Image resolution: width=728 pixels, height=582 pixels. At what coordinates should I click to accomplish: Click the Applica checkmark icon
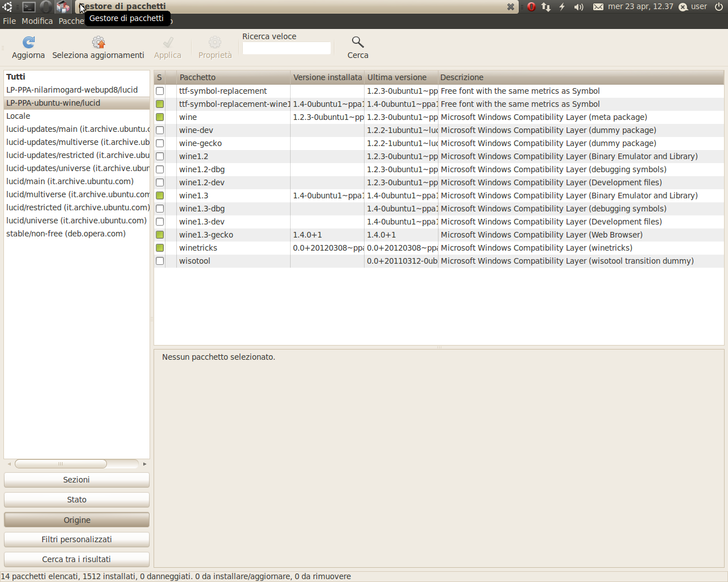tap(168, 42)
